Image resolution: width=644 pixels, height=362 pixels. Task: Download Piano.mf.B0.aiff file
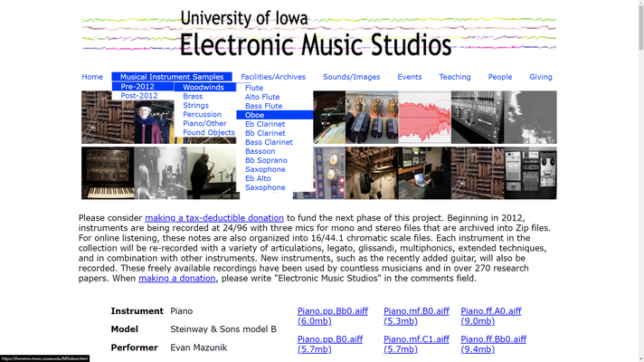(416, 316)
